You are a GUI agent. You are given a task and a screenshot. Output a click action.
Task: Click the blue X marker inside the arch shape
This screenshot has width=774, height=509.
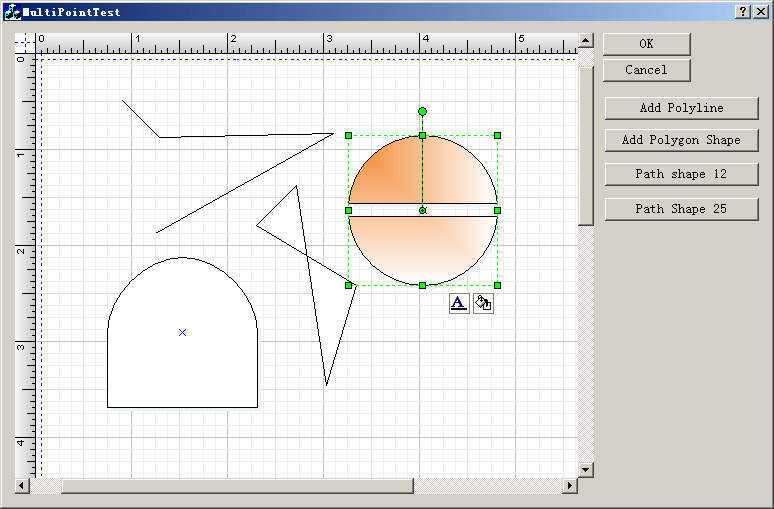coord(182,332)
